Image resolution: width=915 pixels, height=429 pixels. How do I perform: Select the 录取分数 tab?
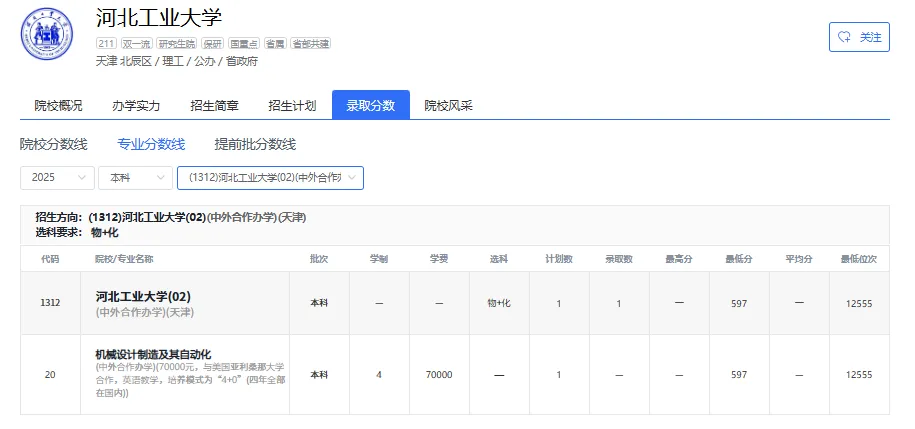coord(371,105)
